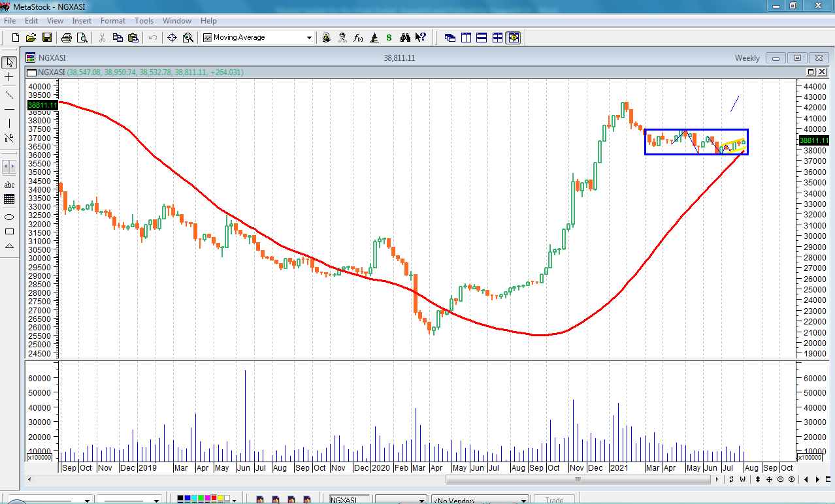Expand the No Vendor dropdown

click(x=523, y=500)
